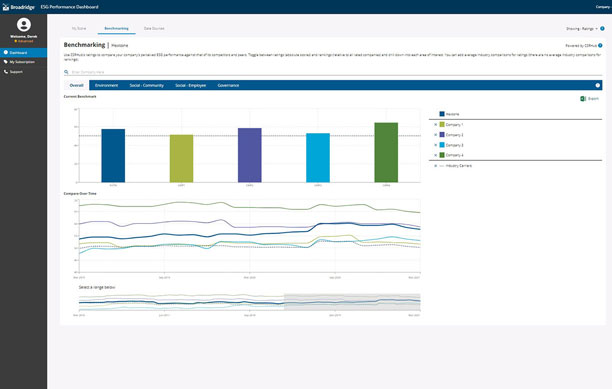This screenshot has height=389, width=612.
Task: Open My Subscription tag icon
Action: [x=5, y=62]
